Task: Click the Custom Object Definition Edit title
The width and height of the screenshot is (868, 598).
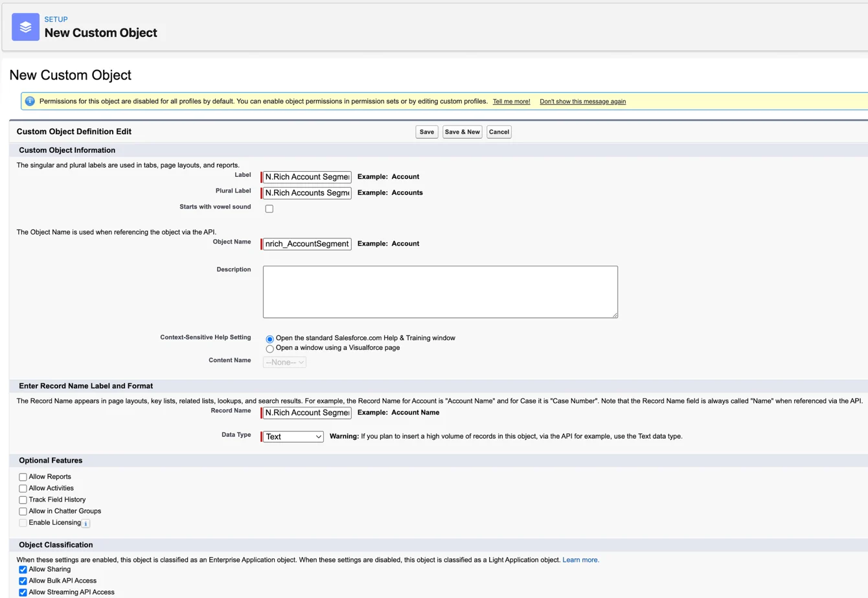Action: (74, 132)
